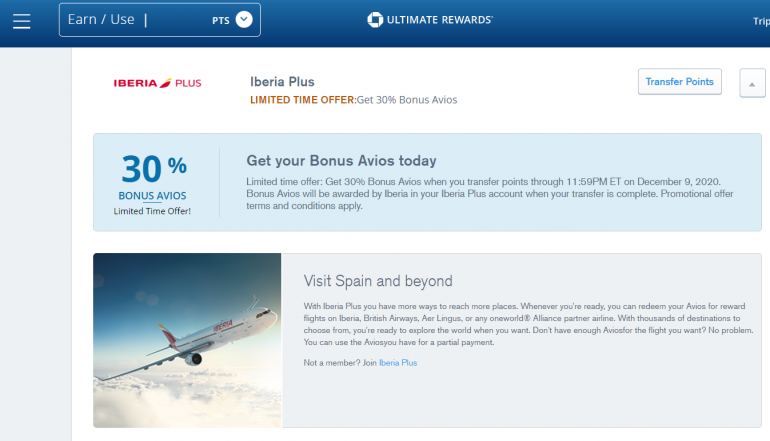Click the 'Limited Time Offer!' caption under badge

[x=152, y=211]
